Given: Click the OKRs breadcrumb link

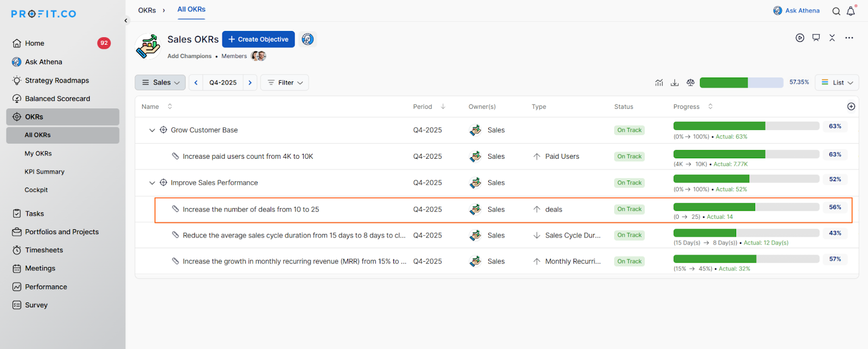Looking at the screenshot, I should [147, 10].
